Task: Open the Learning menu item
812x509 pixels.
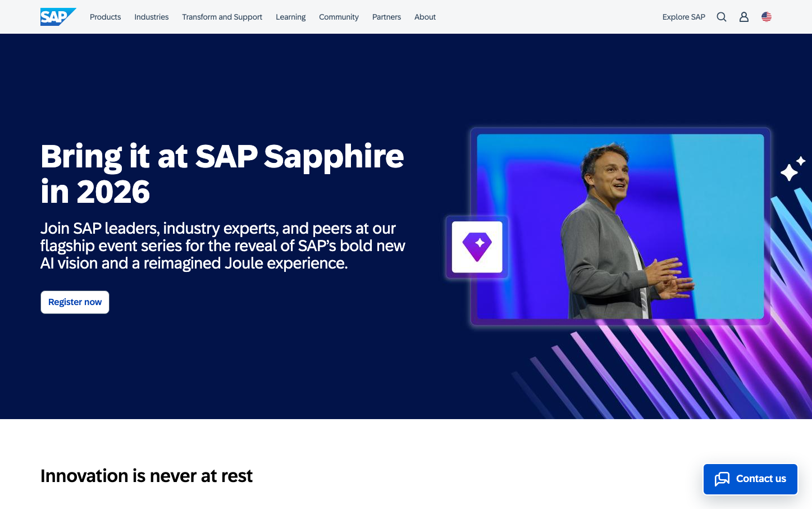Action: click(290, 17)
